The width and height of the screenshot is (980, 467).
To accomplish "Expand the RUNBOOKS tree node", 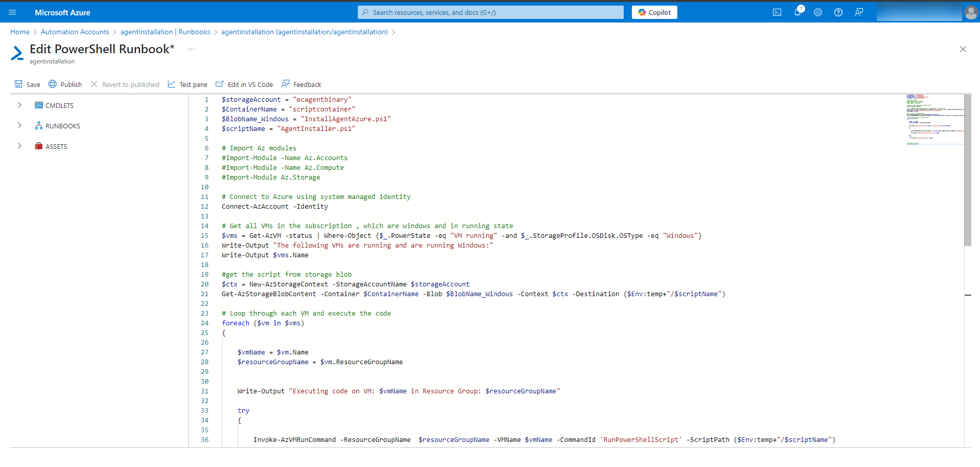I will pyautogui.click(x=19, y=126).
